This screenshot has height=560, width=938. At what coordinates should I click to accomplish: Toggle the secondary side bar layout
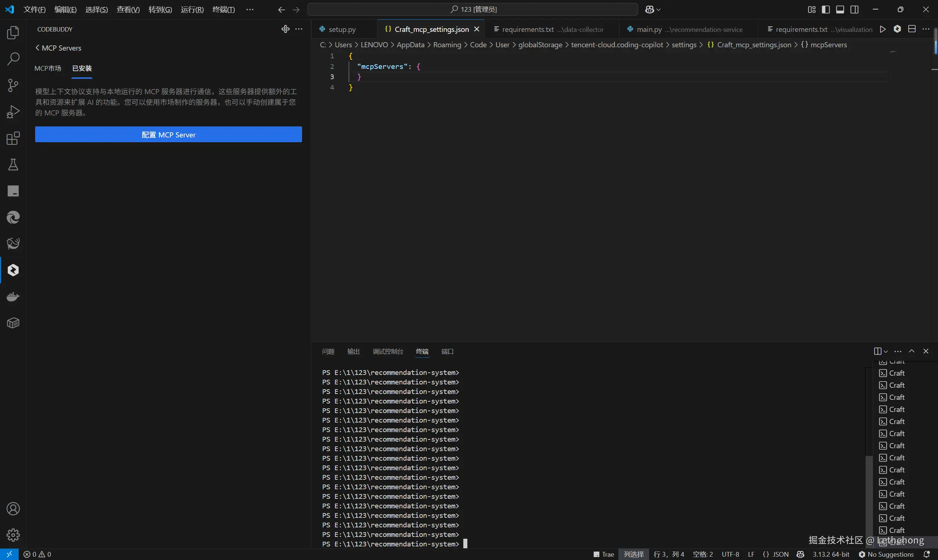(854, 10)
